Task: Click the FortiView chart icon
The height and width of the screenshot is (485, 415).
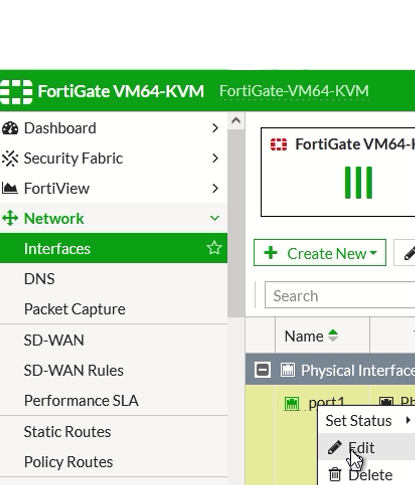Action: pyautogui.click(x=10, y=188)
